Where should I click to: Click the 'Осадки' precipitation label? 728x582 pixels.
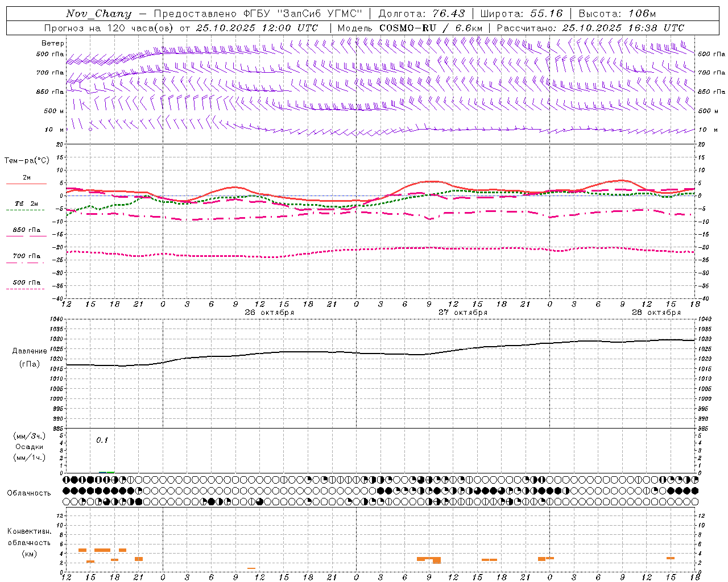tap(29, 447)
